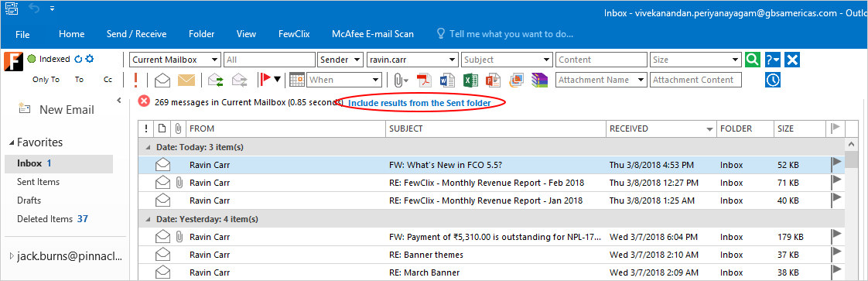Compose a New Email
This screenshot has width=868, height=281.
pyautogui.click(x=56, y=109)
